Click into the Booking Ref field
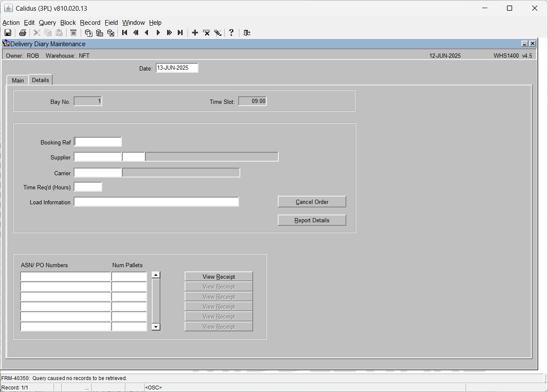This screenshot has width=548, height=392. point(98,142)
